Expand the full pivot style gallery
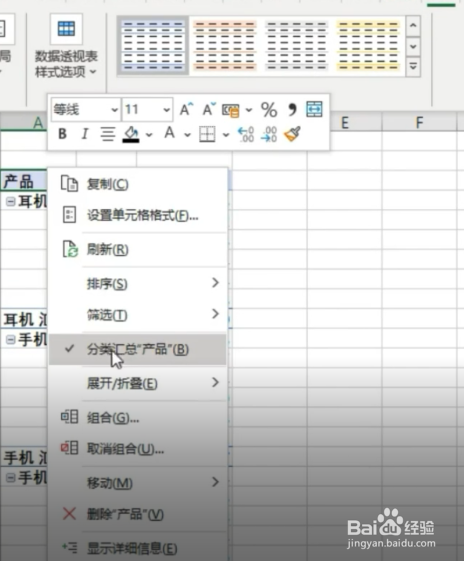The height and width of the screenshot is (561, 464). point(413,67)
